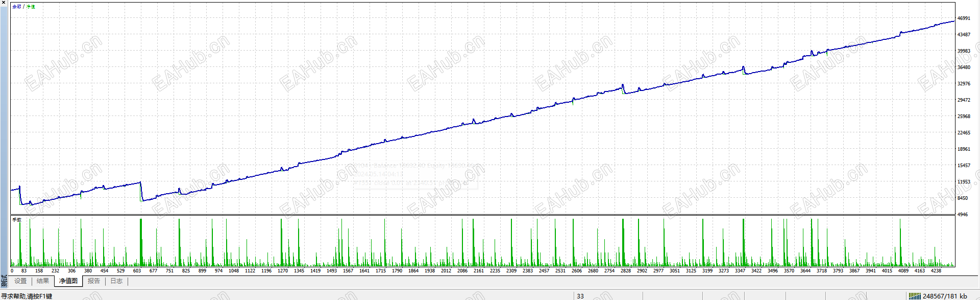Click the 寻求帮助,请按F1键 status text
Image resolution: width=980 pixels, height=300 pixels.
pyautogui.click(x=27, y=296)
